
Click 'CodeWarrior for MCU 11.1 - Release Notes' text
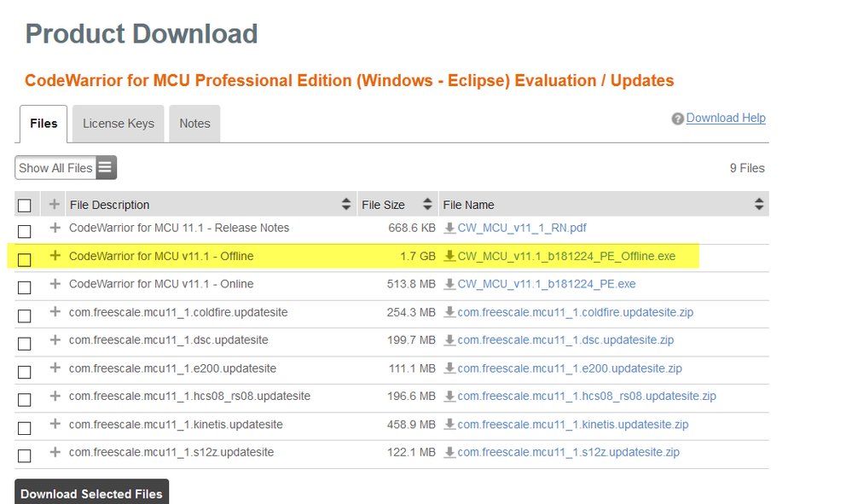click(179, 228)
